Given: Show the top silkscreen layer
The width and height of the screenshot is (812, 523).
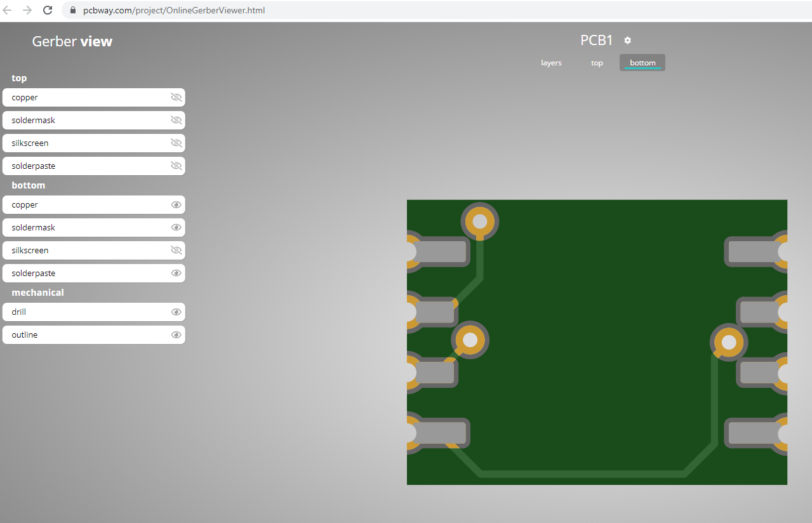Looking at the screenshot, I should [176, 143].
